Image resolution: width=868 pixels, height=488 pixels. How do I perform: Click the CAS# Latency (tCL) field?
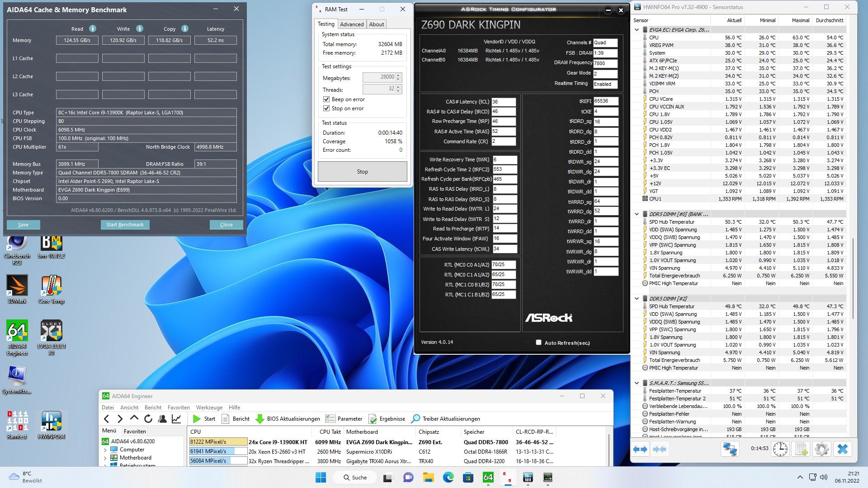(x=504, y=102)
